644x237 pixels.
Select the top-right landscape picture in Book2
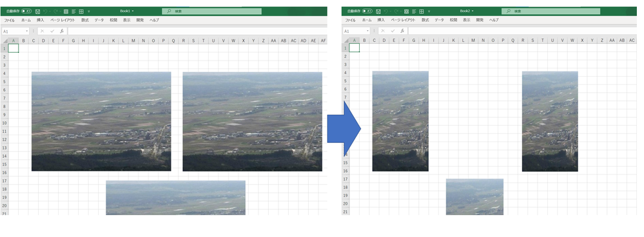pyautogui.click(x=550, y=121)
